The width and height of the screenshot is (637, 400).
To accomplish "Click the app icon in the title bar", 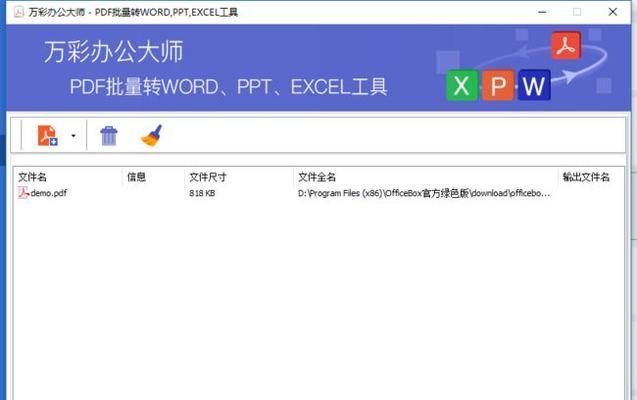I will (19, 12).
